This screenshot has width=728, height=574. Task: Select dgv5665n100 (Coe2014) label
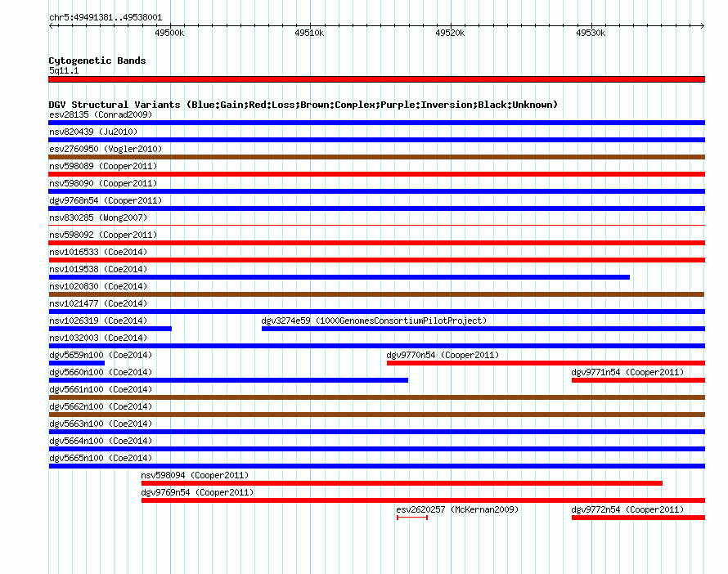click(101, 458)
